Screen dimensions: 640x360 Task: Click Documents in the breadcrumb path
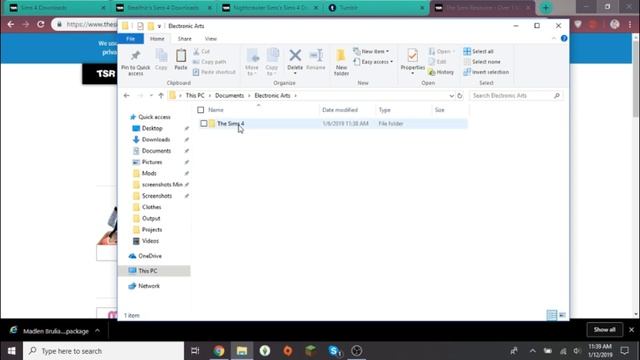(x=229, y=96)
